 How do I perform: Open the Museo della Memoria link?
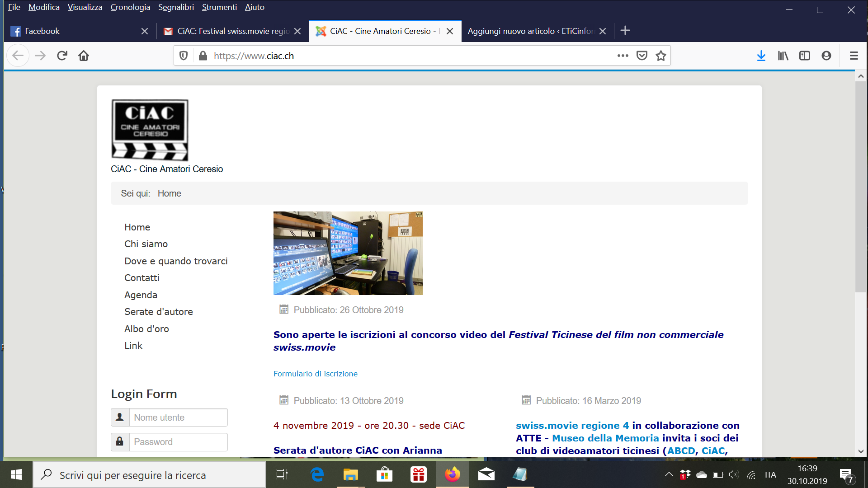(x=605, y=438)
